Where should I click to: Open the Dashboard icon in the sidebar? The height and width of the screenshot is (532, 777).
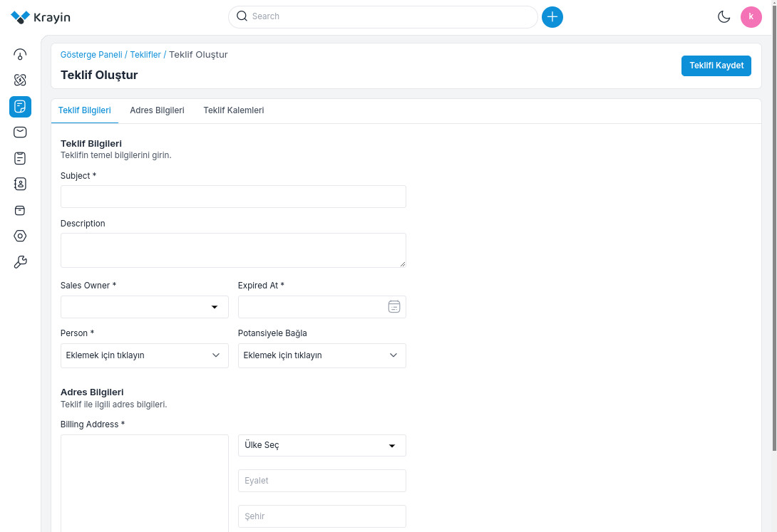click(x=20, y=54)
